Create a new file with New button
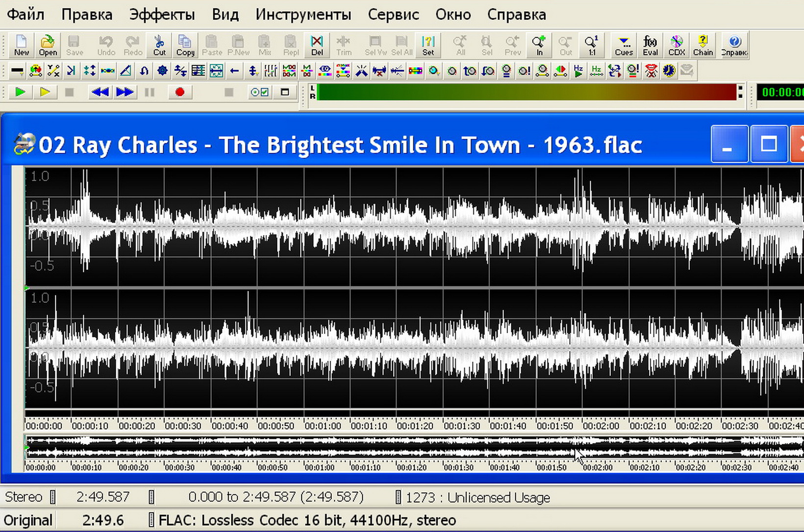 [21, 46]
